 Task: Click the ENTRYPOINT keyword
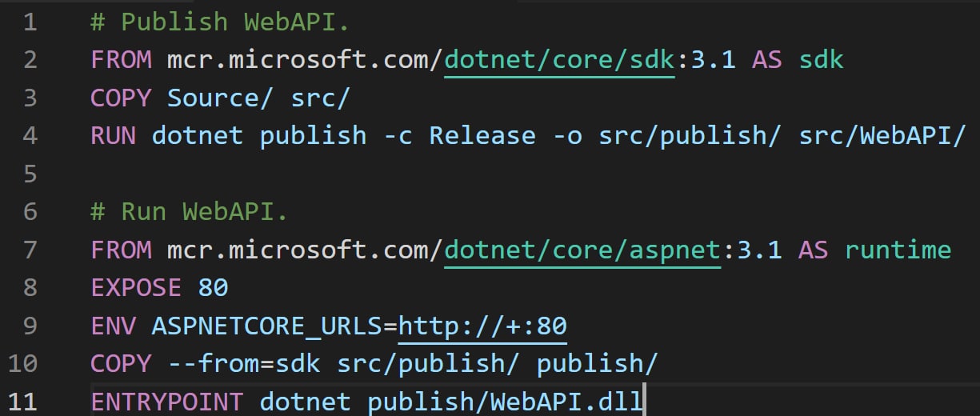coord(167,402)
